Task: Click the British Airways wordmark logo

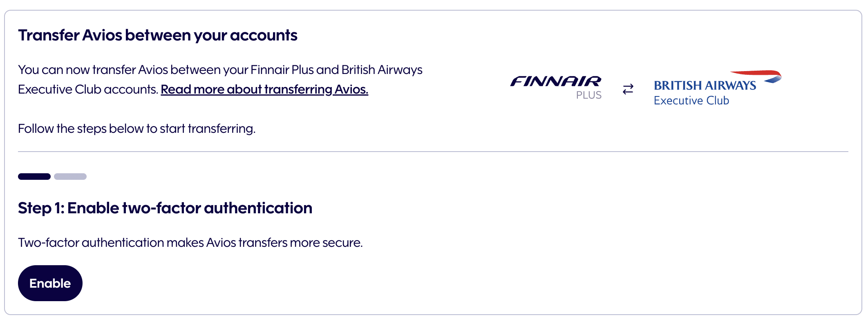Action: point(705,85)
